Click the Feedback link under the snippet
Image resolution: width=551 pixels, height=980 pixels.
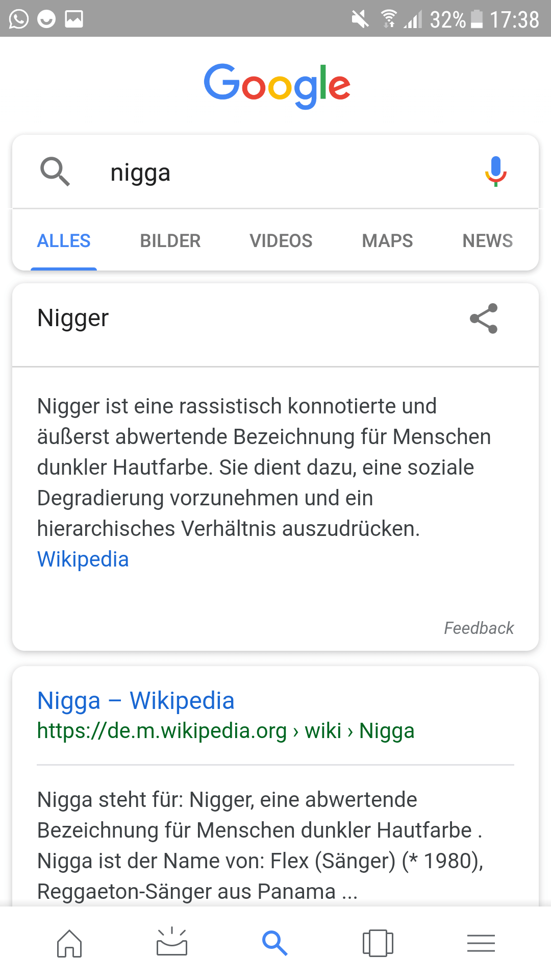point(479,628)
